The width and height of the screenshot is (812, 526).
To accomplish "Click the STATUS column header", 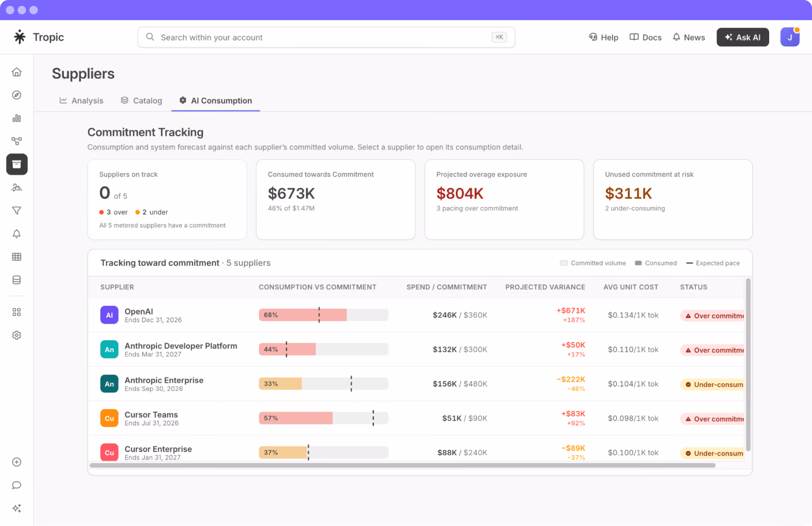I will click(x=694, y=287).
